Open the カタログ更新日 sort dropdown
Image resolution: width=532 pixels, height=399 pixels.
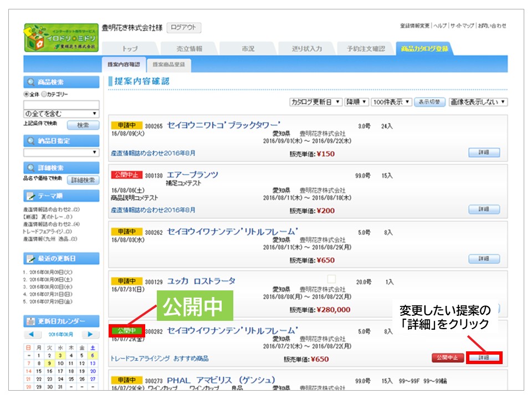pos(316,102)
